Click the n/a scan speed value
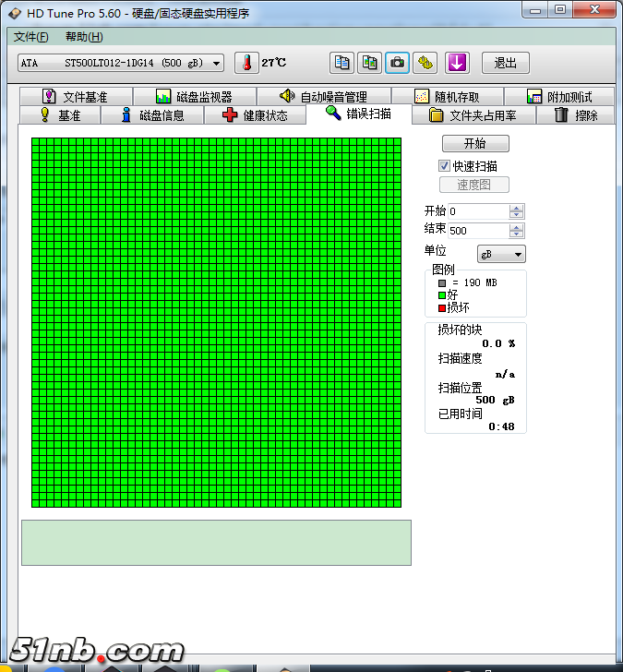This screenshot has height=672, width=623. pos(505,374)
